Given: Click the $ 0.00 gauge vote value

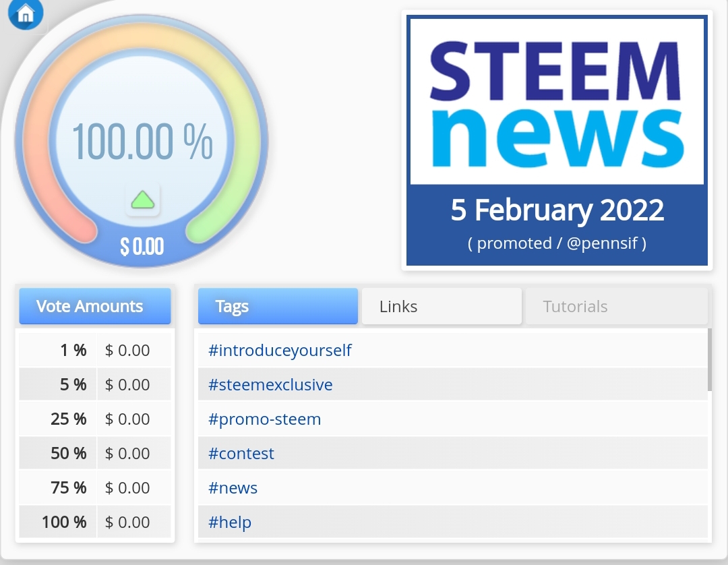Looking at the screenshot, I should 142,246.
